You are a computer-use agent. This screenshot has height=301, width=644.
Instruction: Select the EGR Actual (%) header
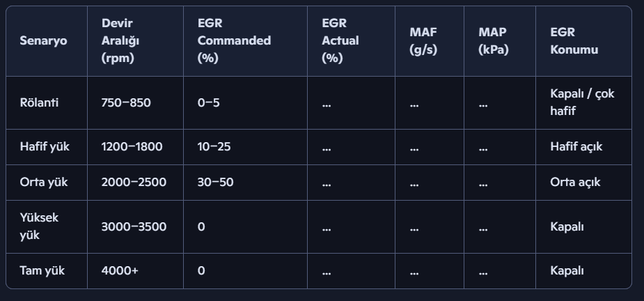[340, 40]
